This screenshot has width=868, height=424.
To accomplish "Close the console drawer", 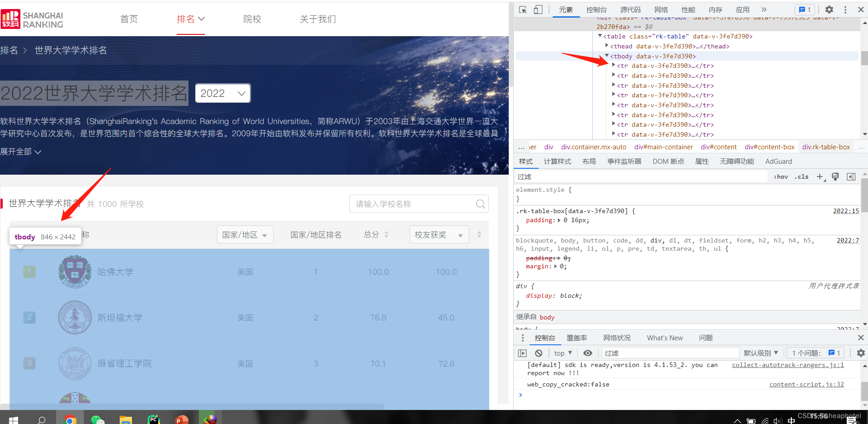I will pyautogui.click(x=861, y=338).
